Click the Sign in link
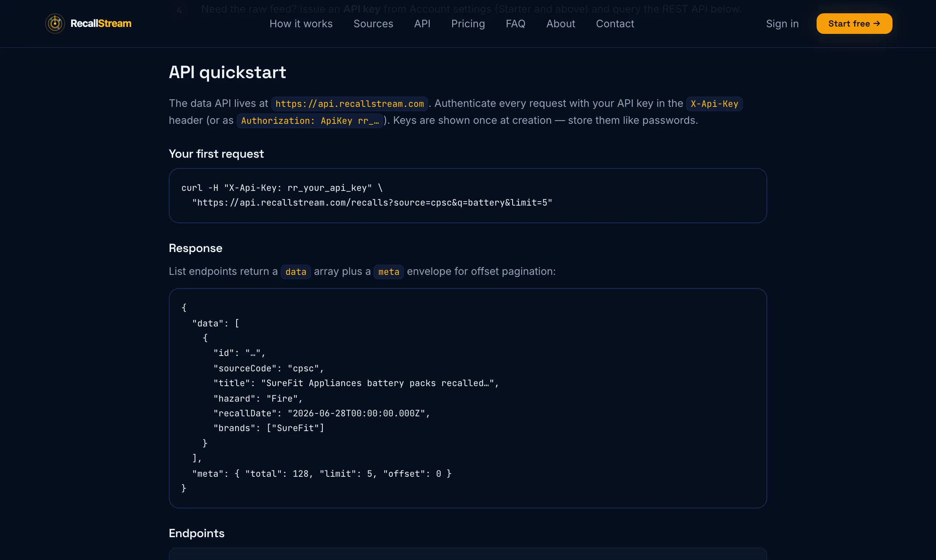 tap(782, 24)
